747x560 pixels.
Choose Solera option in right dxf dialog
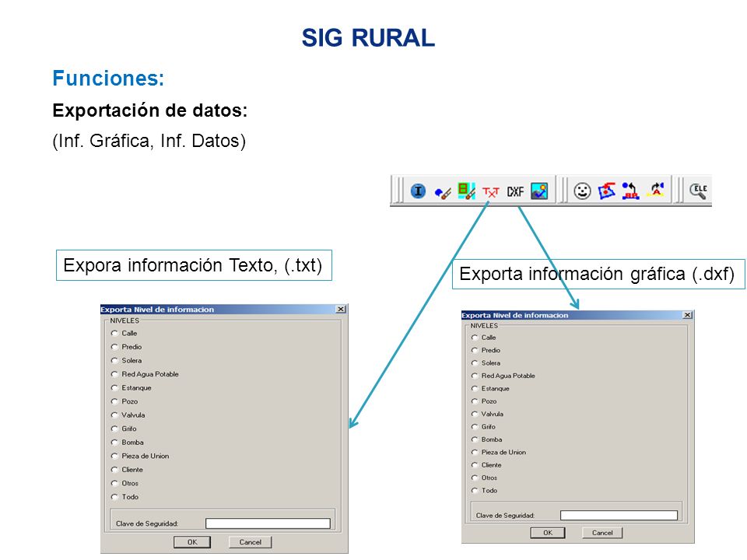click(475, 363)
